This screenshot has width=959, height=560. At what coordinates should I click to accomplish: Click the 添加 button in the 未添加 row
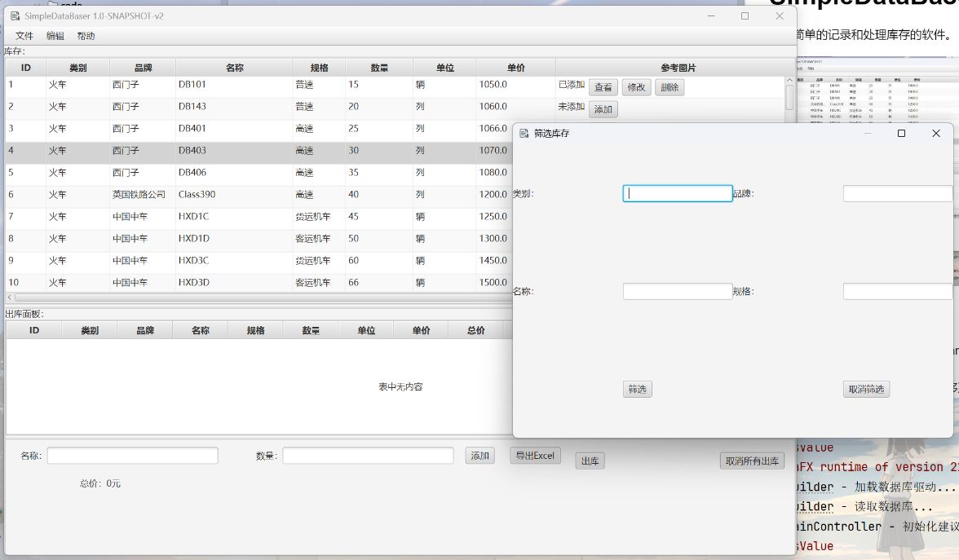pos(603,108)
